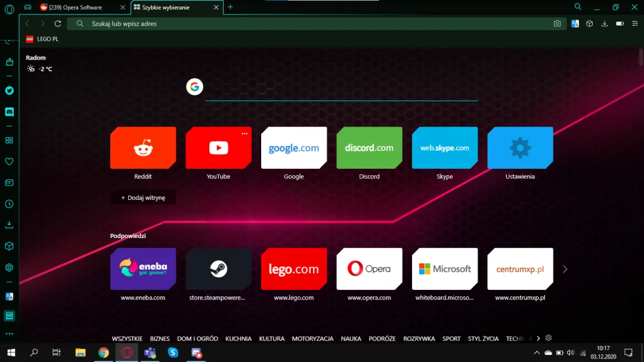Open the Steam store suggestion tile

pyautogui.click(x=218, y=269)
